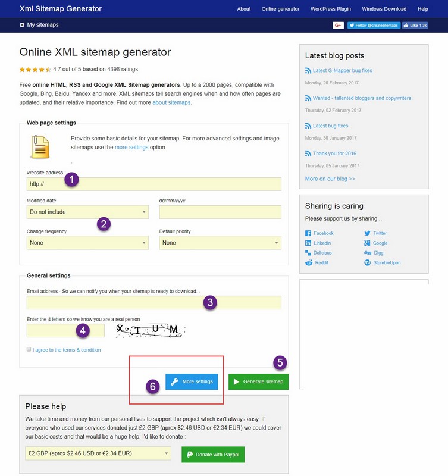Click the Facebook Like button in header

coord(415,26)
